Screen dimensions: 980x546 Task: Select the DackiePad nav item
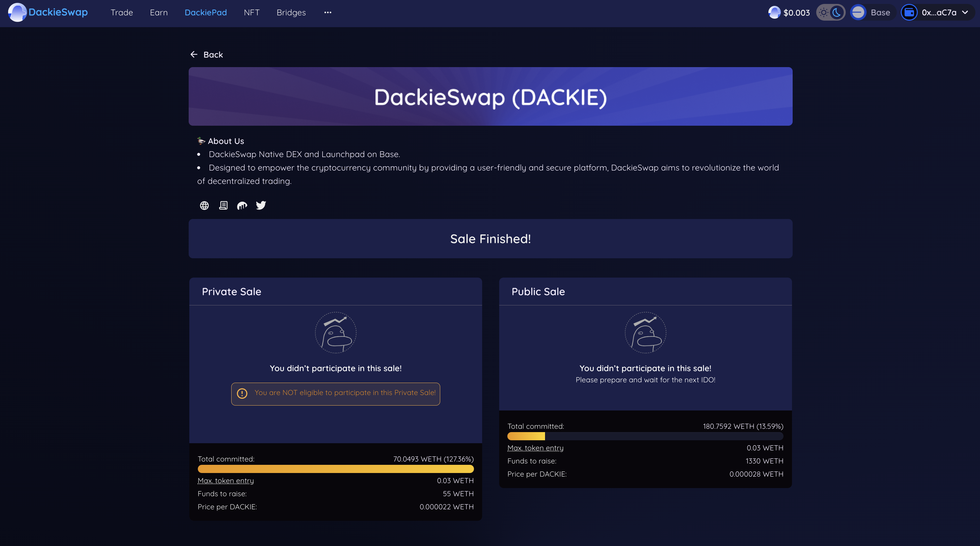tap(205, 12)
